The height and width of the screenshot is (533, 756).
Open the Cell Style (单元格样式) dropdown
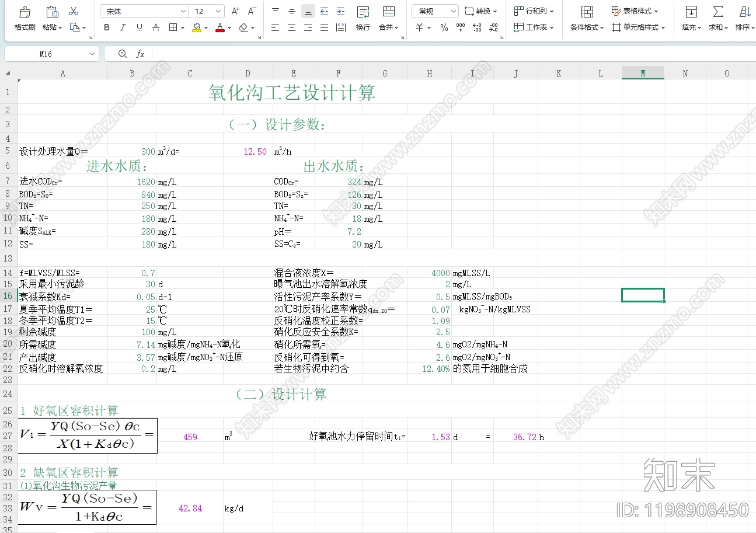click(639, 27)
